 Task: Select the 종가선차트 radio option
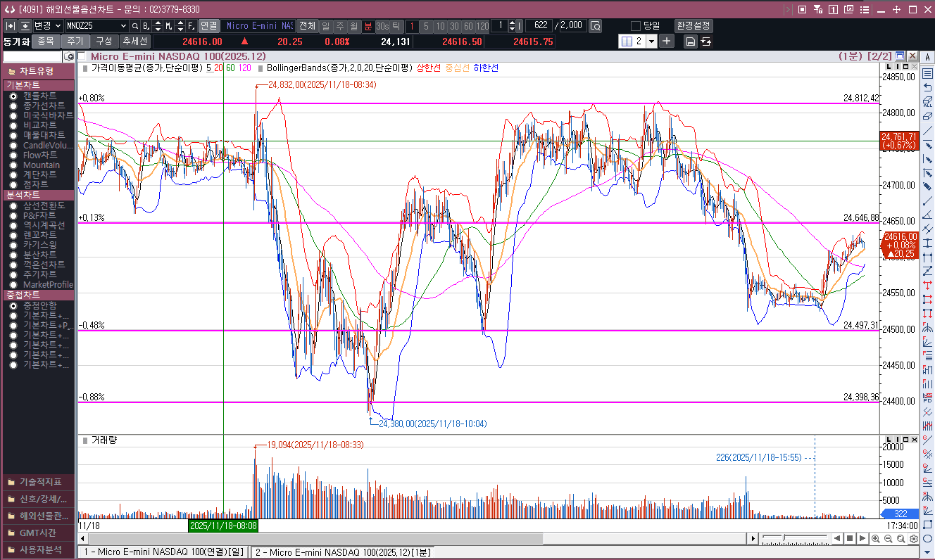[x=13, y=106]
